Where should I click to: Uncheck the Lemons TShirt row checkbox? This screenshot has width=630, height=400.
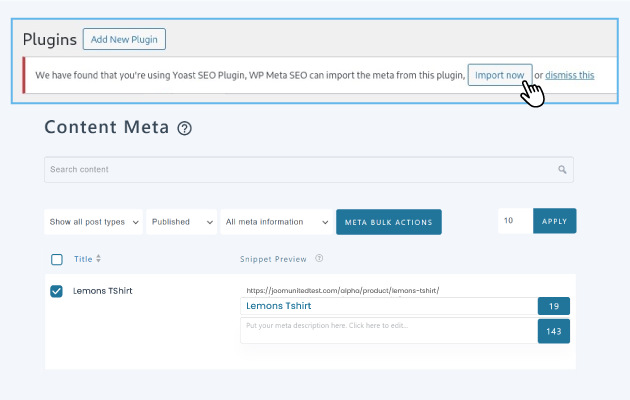57,291
